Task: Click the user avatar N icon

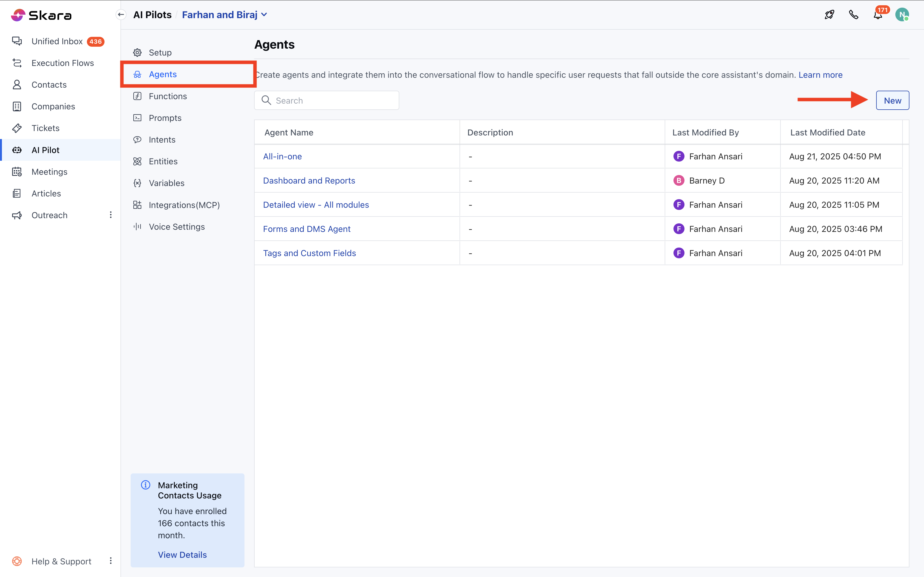Action: click(x=902, y=15)
